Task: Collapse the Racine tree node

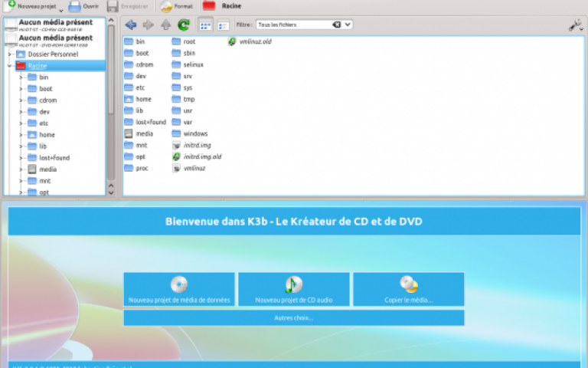Action: (10, 66)
